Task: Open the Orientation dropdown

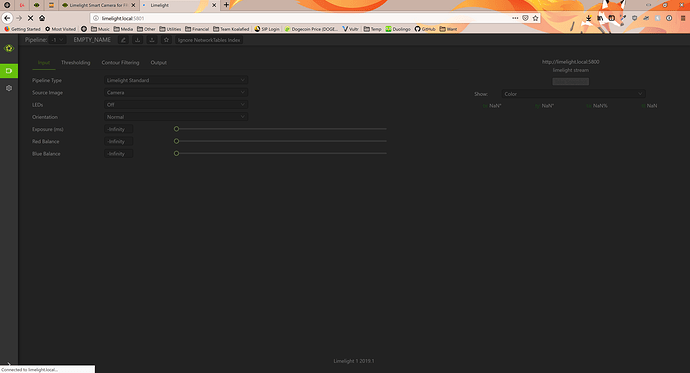Action: (176, 117)
